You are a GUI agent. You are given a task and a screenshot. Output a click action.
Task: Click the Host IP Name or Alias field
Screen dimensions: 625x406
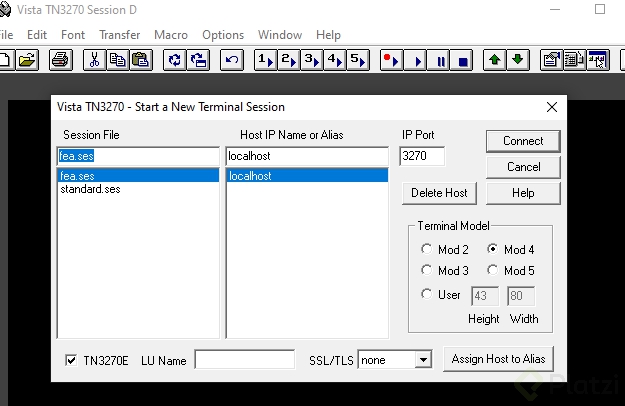(307, 156)
